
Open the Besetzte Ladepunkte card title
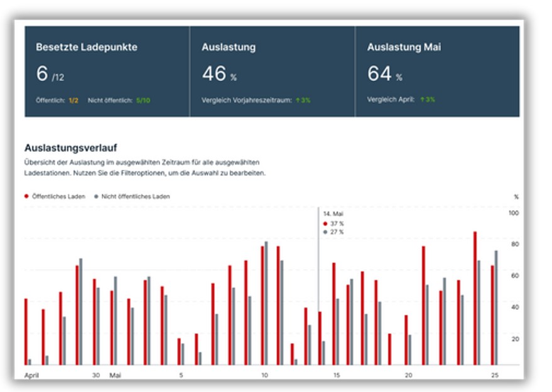[87, 47]
